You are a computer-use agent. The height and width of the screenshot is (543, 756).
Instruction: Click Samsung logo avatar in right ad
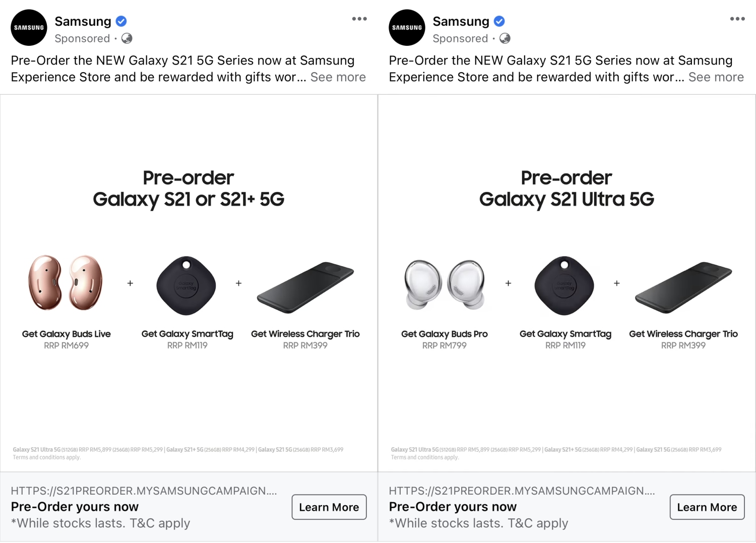[x=407, y=28]
